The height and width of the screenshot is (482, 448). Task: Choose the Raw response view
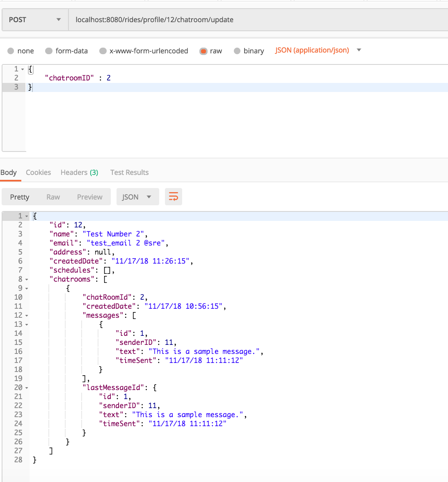(x=53, y=197)
